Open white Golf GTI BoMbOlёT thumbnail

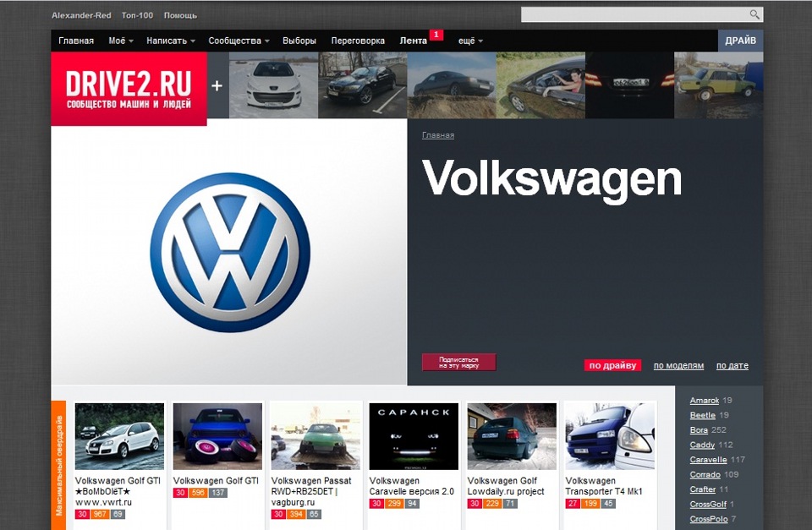(119, 436)
